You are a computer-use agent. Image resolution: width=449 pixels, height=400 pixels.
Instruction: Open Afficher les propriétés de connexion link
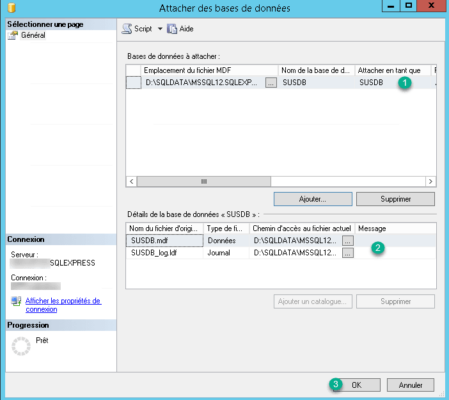pyautogui.click(x=63, y=305)
